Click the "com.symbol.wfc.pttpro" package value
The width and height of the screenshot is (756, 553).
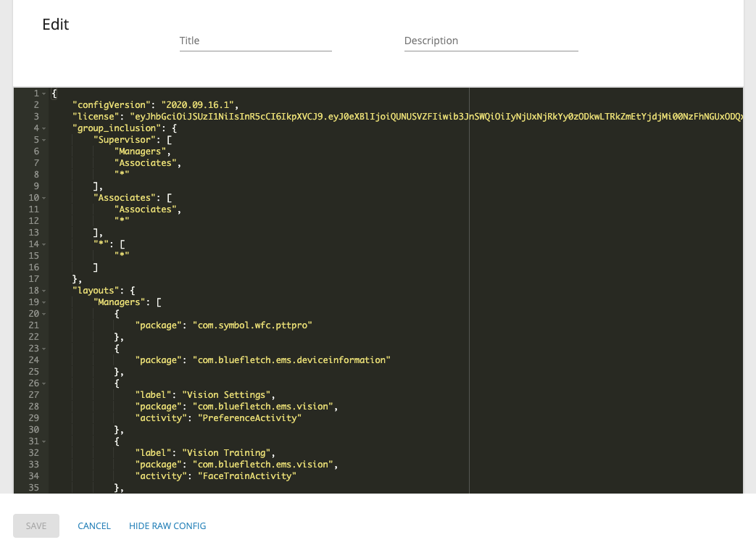[x=253, y=325]
